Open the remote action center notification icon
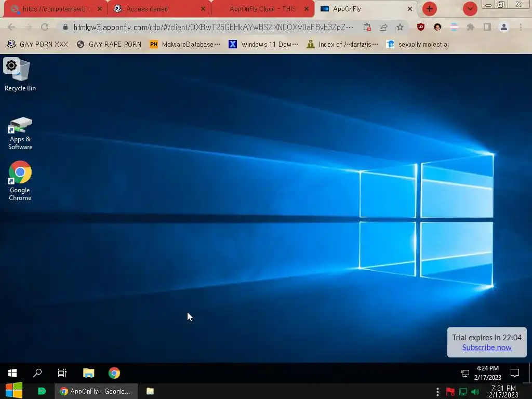This screenshot has width=532, height=399. tap(515, 373)
